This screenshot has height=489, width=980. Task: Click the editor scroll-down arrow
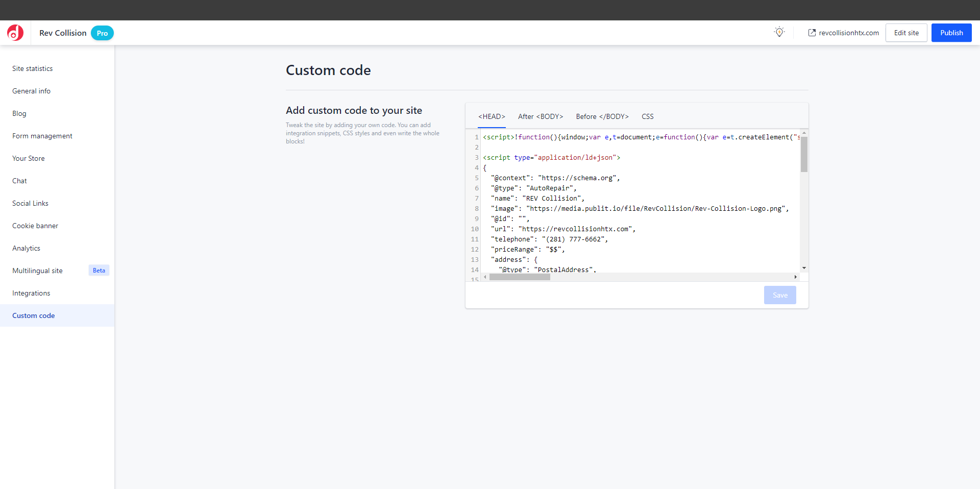click(x=804, y=268)
